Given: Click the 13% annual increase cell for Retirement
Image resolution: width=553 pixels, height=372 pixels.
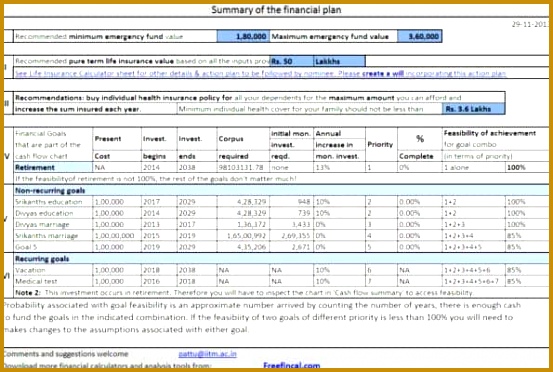Looking at the screenshot, I should click(339, 167).
